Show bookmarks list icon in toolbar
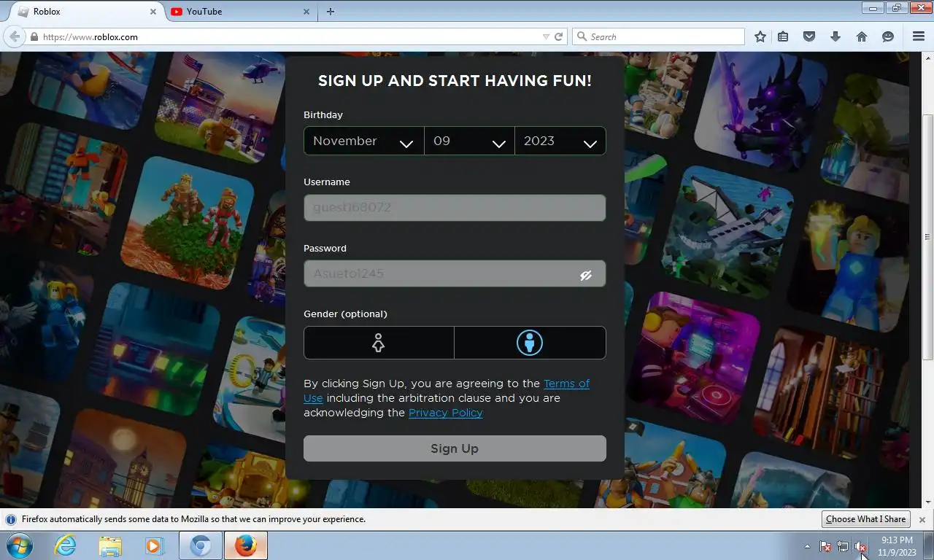This screenshot has height=560, width=934. tap(783, 36)
